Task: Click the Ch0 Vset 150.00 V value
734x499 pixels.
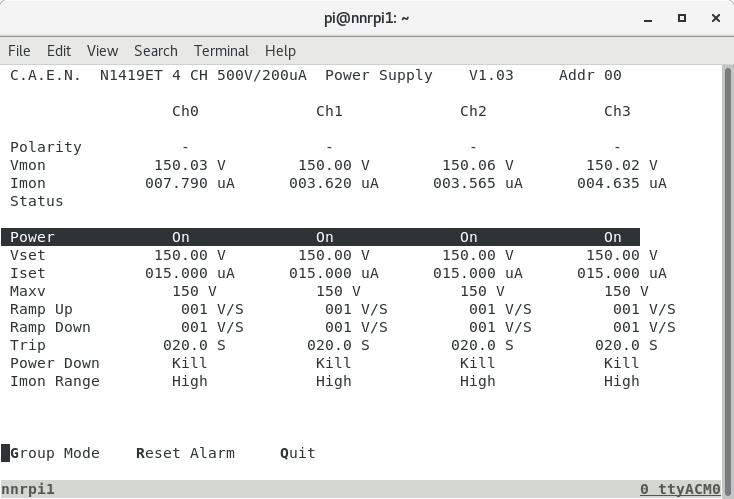Action: pyautogui.click(x=190, y=255)
